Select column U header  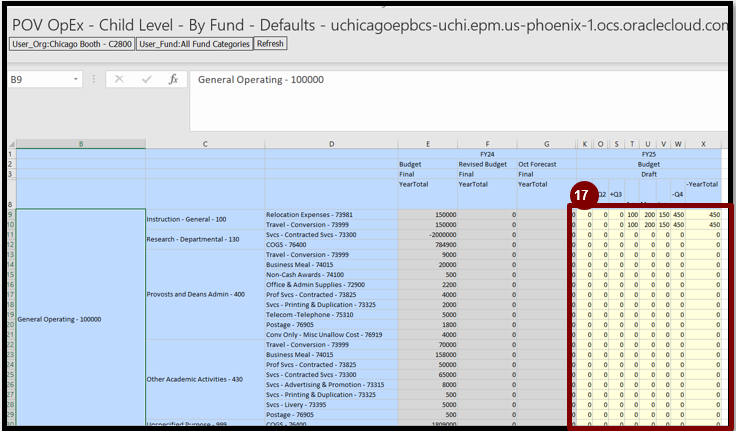[648, 144]
